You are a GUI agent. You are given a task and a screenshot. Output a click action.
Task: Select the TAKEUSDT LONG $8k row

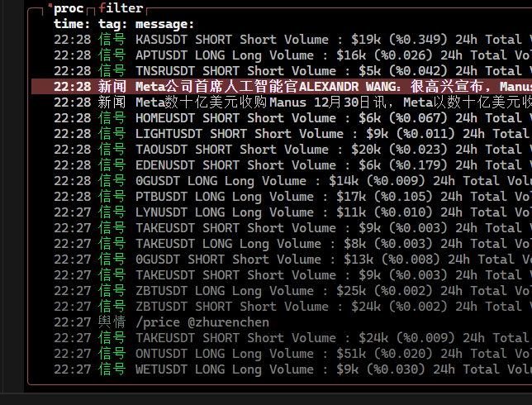click(282, 244)
